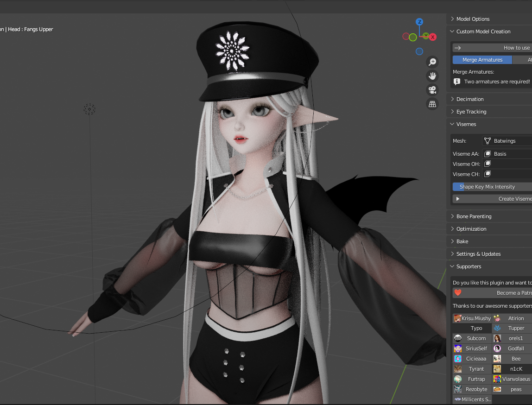
Task: Click the red X axis gizmo ball
Action: click(x=433, y=37)
